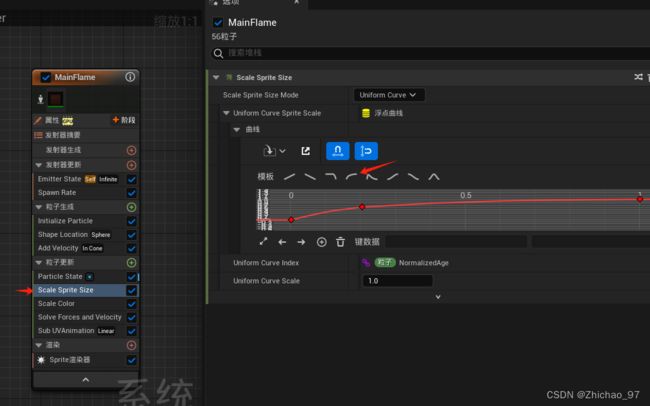Jump to previous key with left arrow
The width and height of the screenshot is (650, 406).
point(282,242)
